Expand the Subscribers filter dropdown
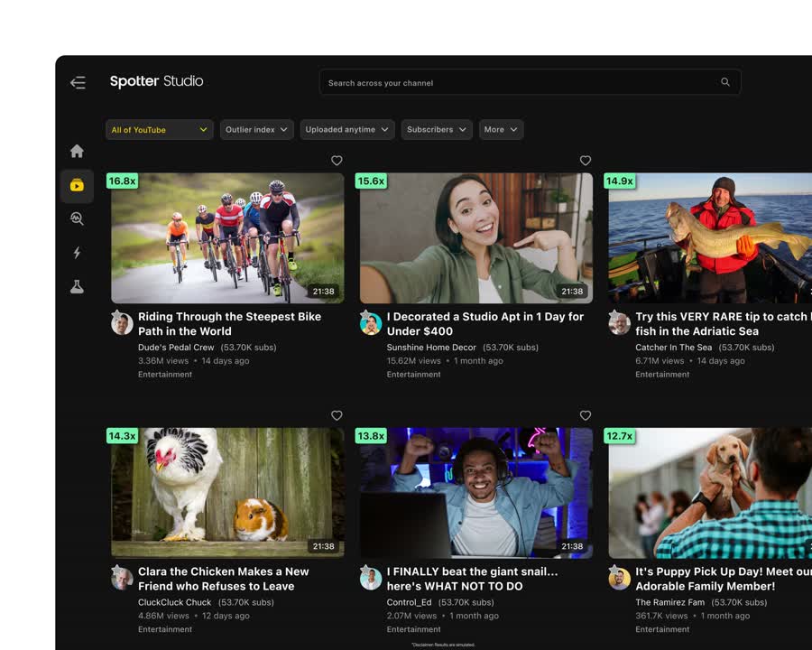Viewport: 812px width, 650px height. coord(437,130)
